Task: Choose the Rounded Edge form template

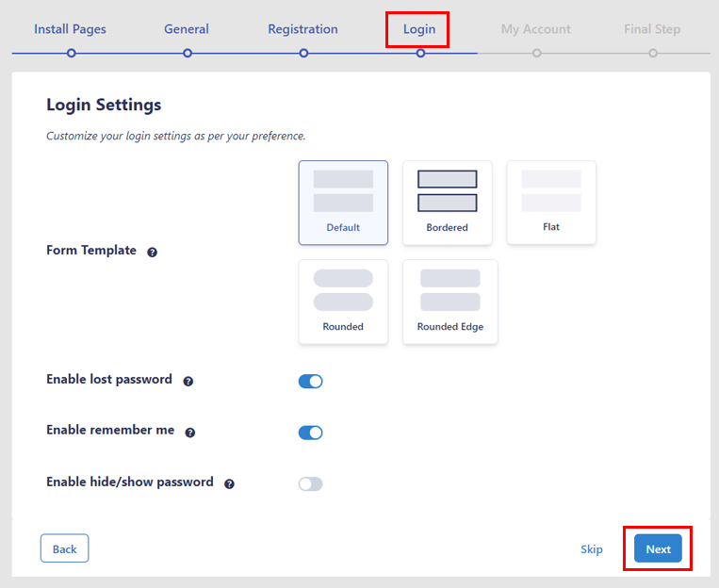Action: pos(449,302)
